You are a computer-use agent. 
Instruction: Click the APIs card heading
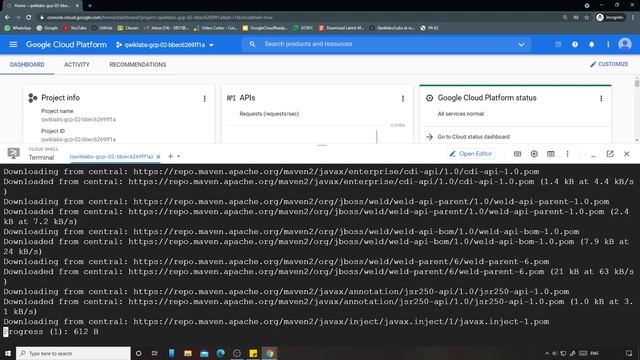pyautogui.click(x=247, y=98)
